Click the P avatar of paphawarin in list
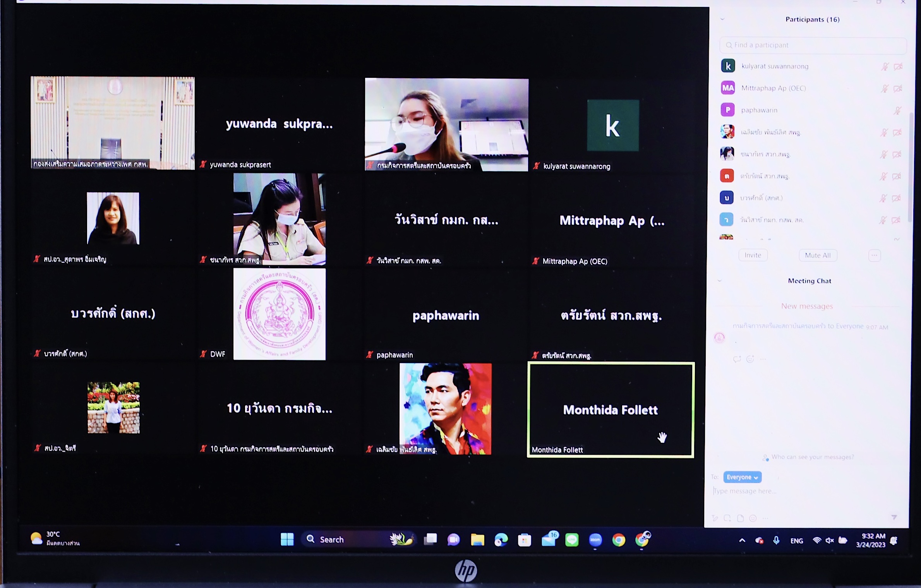This screenshot has width=921, height=588. pyautogui.click(x=727, y=110)
